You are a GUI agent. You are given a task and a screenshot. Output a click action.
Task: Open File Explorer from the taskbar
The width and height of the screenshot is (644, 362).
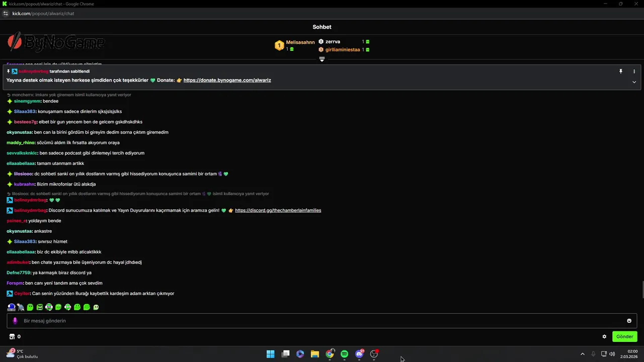pos(314,354)
